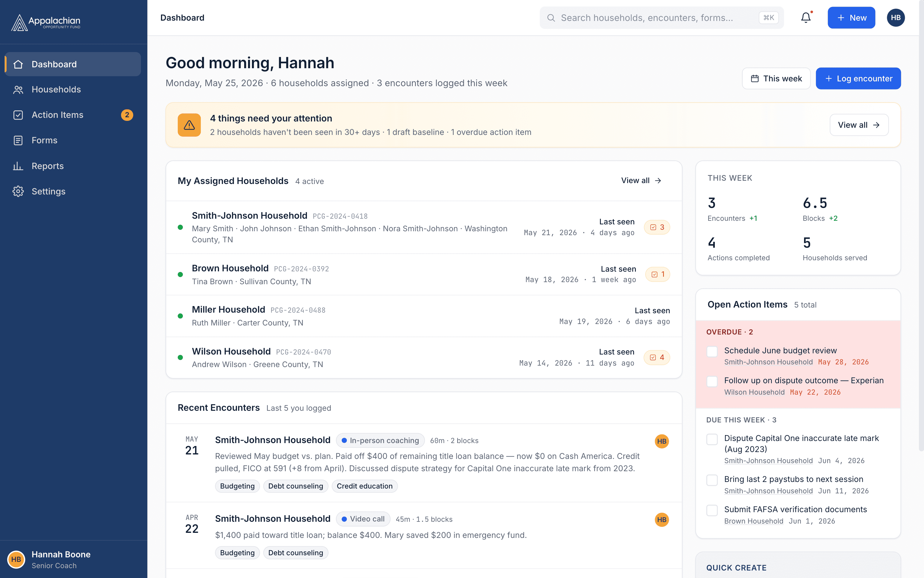Go to Dashboard in sidebar
This screenshot has width=924, height=578.
click(x=73, y=64)
